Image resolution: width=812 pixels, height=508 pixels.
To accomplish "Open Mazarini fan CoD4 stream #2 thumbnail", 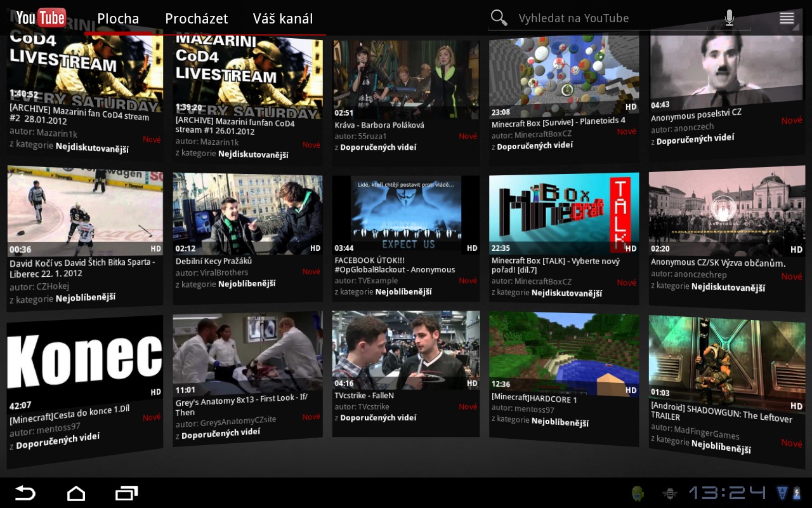I will click(x=84, y=69).
